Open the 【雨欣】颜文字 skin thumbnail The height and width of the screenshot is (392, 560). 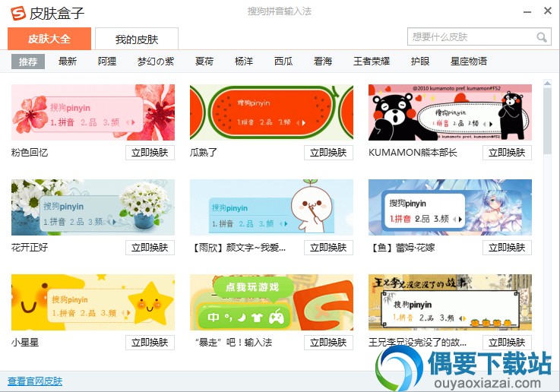coord(271,207)
